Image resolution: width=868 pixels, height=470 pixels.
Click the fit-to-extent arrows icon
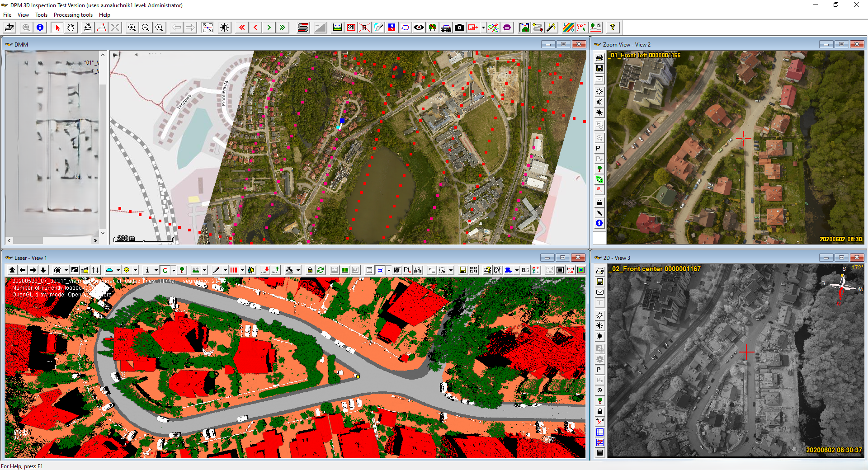(x=208, y=28)
